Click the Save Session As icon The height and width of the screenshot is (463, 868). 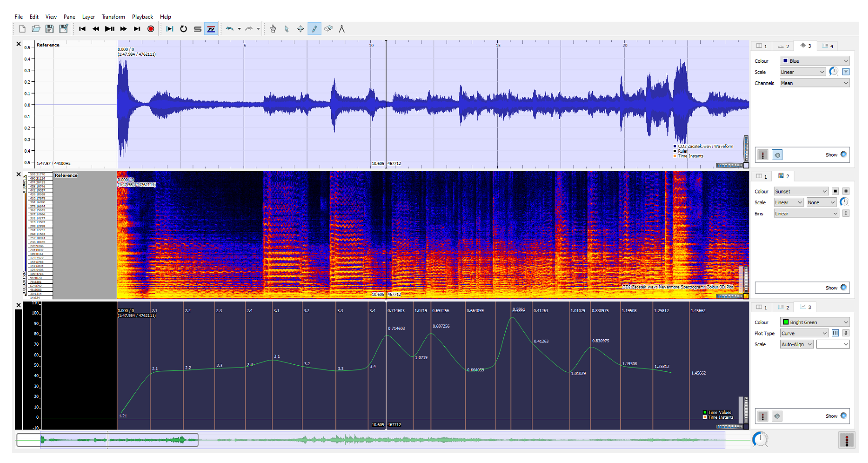[63, 29]
